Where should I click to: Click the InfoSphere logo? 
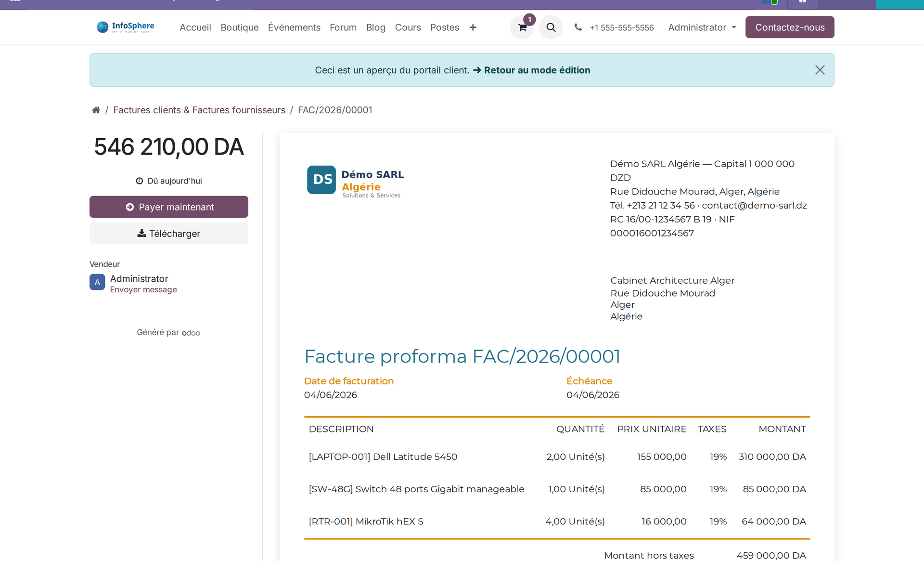click(126, 27)
